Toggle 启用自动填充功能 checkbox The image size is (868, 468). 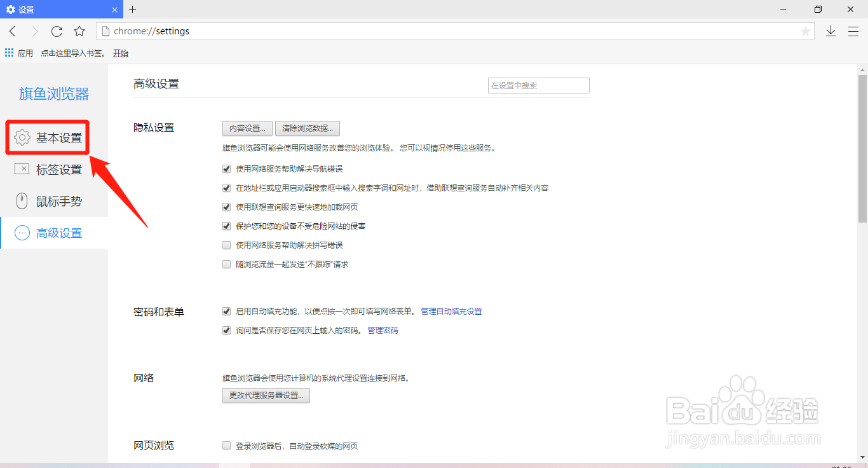(226, 312)
